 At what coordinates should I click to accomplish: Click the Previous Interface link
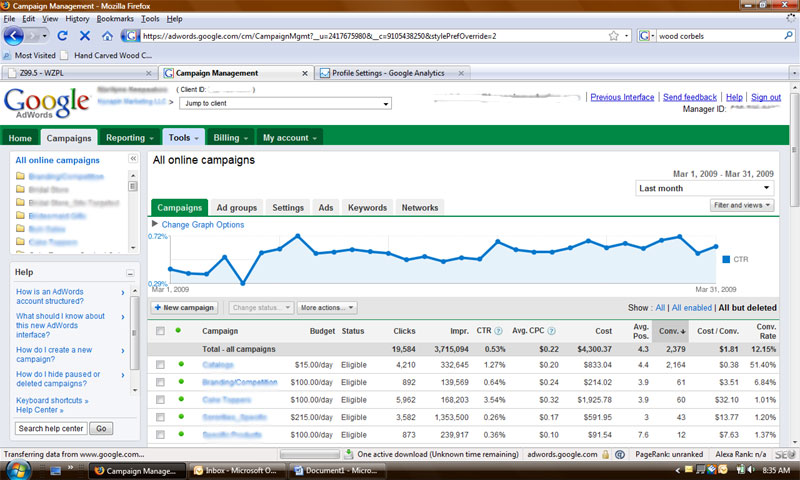tap(622, 97)
